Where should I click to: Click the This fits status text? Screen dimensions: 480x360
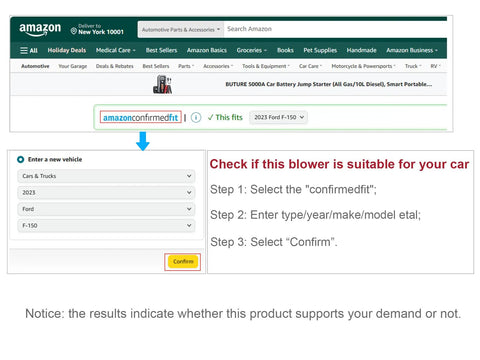click(225, 117)
